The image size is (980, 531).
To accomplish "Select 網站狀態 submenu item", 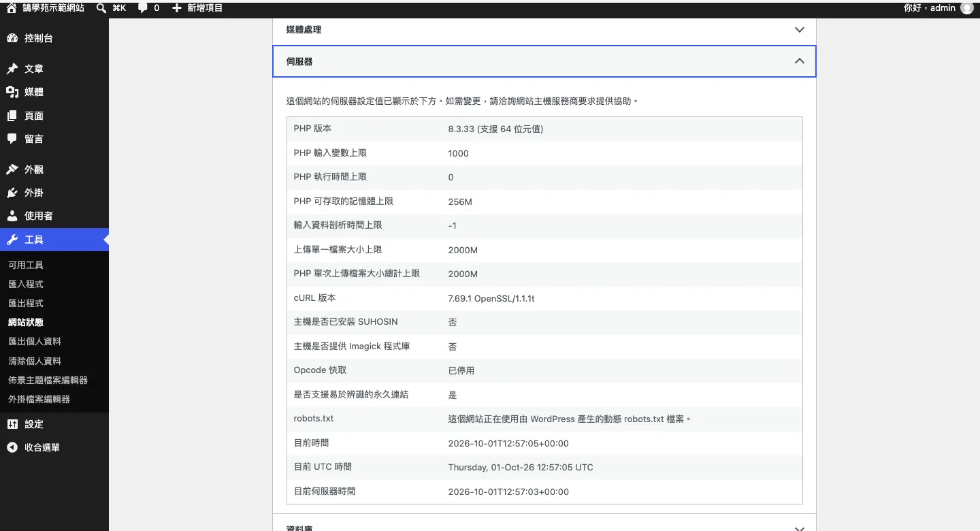I will pyautogui.click(x=26, y=322).
